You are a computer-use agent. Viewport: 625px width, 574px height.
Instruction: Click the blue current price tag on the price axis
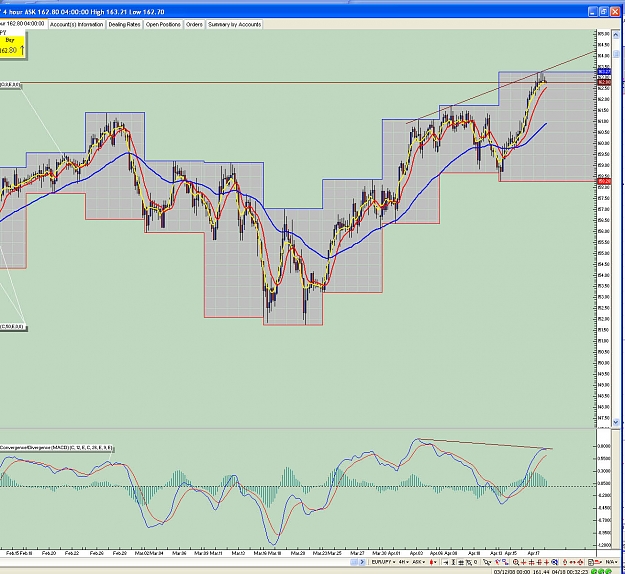[x=604, y=72]
